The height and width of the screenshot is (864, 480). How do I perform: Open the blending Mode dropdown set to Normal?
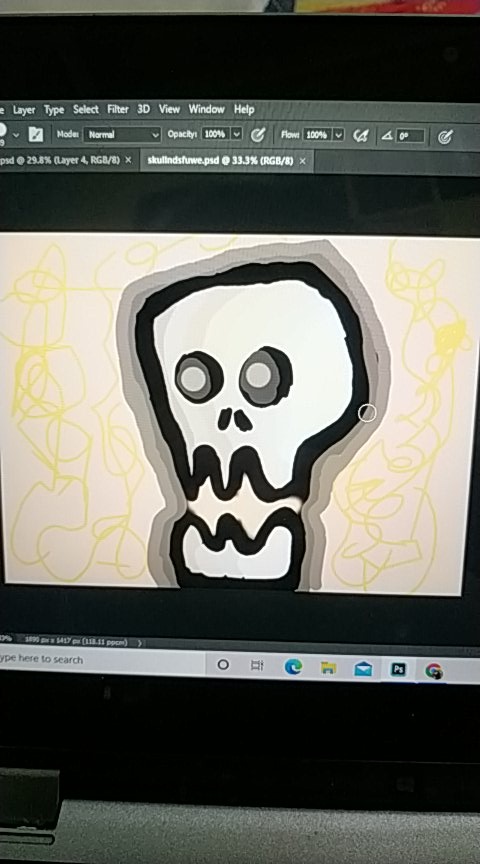coord(122,134)
